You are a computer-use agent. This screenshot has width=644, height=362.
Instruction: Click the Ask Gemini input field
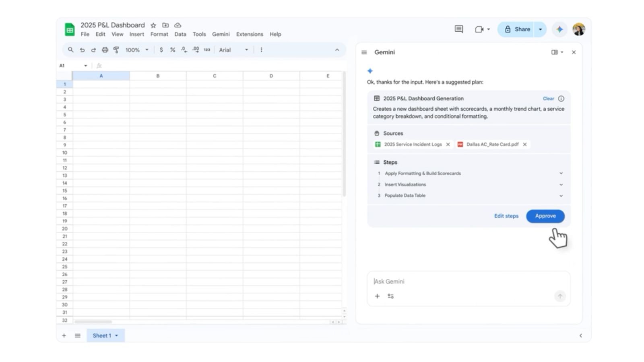coord(469,282)
